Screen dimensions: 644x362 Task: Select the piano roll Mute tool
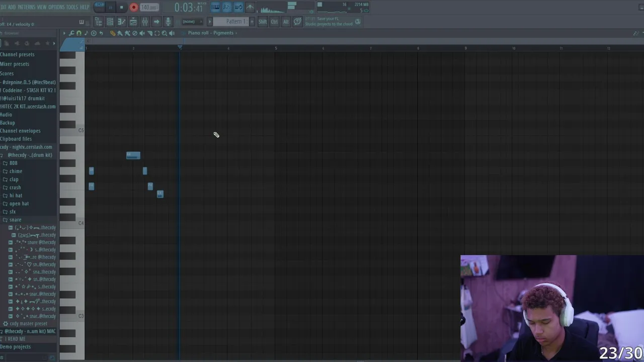pyautogui.click(x=142, y=33)
